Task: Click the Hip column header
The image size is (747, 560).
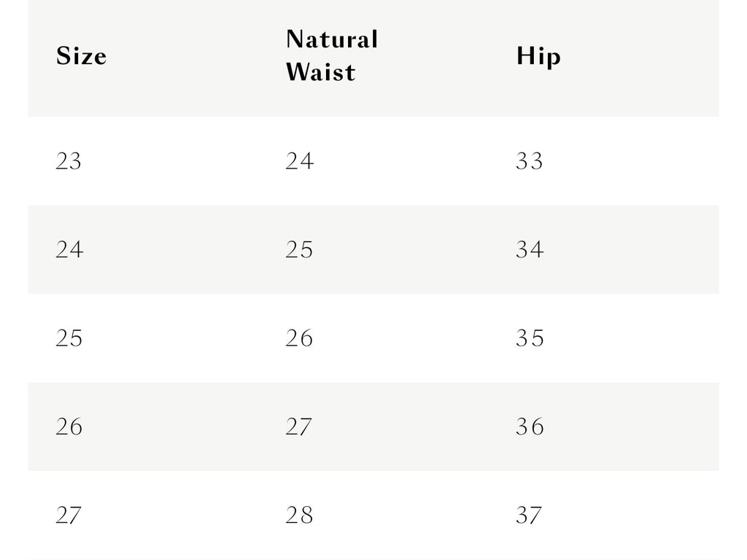Action: [x=539, y=56]
